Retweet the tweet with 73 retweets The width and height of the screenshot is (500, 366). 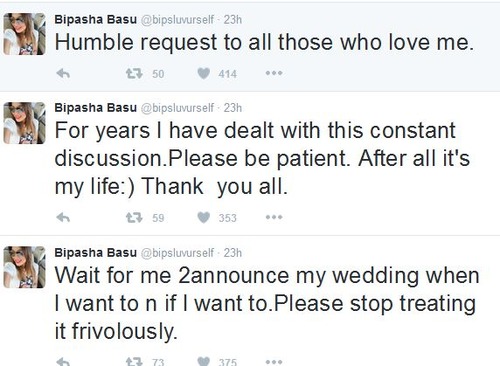pyautogui.click(x=134, y=362)
